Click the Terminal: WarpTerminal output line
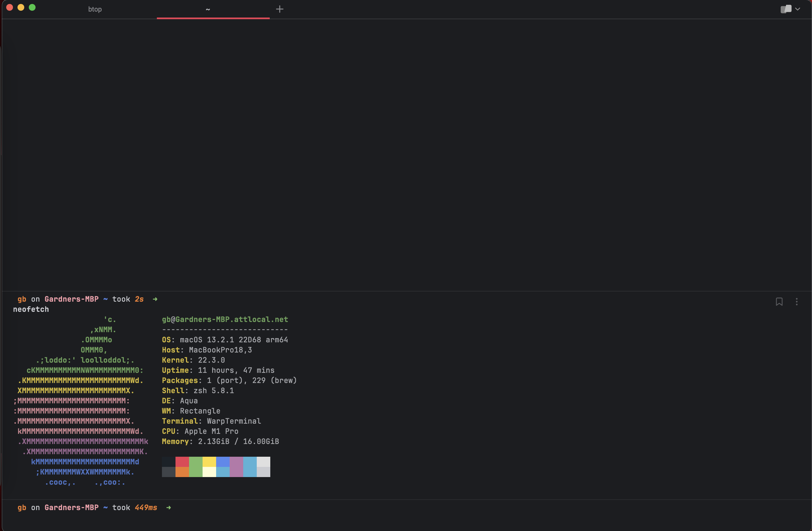This screenshot has height=531, width=812. [x=211, y=421]
